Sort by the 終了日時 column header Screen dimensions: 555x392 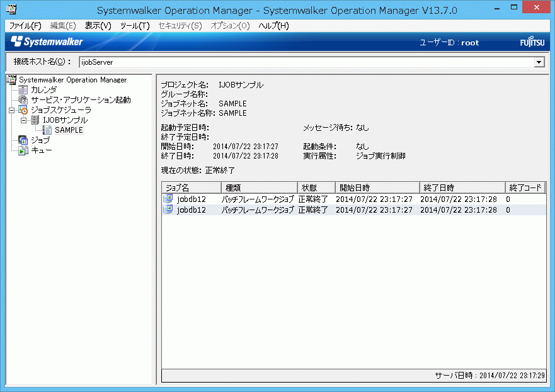[462, 188]
